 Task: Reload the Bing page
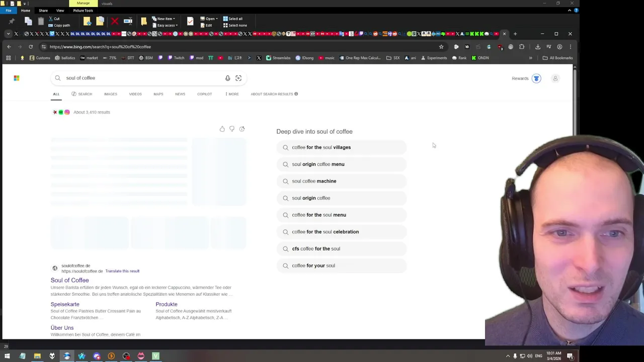click(x=31, y=47)
